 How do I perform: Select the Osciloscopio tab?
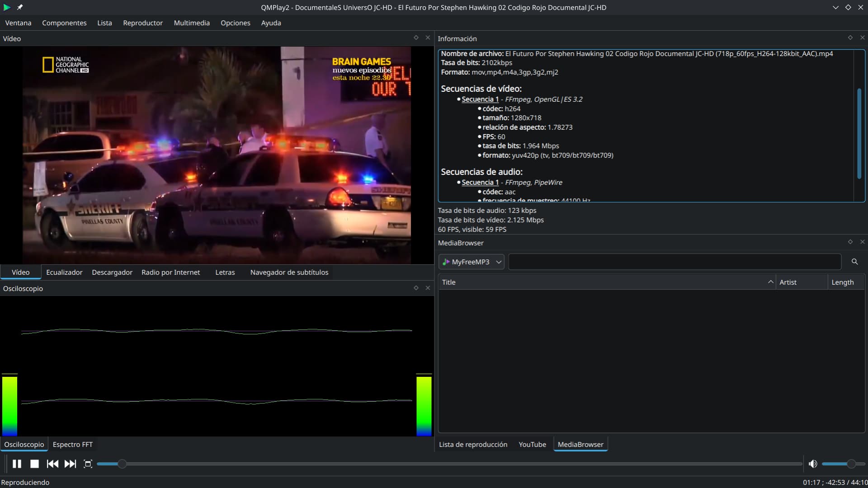(x=24, y=444)
